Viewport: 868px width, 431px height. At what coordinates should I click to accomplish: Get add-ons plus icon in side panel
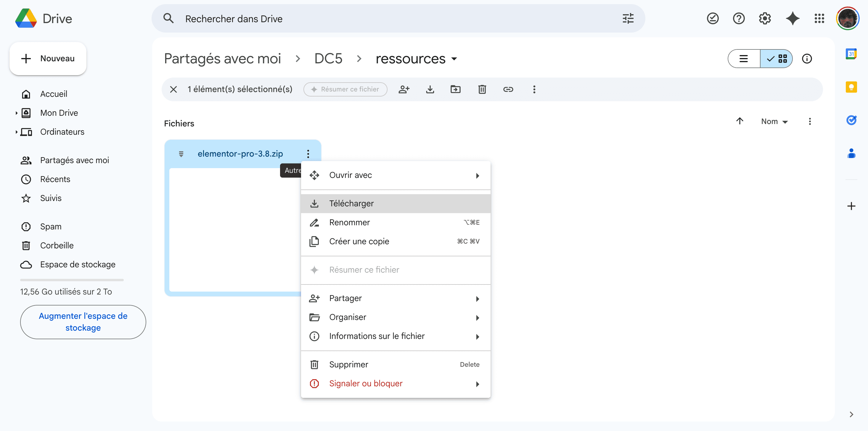point(851,206)
